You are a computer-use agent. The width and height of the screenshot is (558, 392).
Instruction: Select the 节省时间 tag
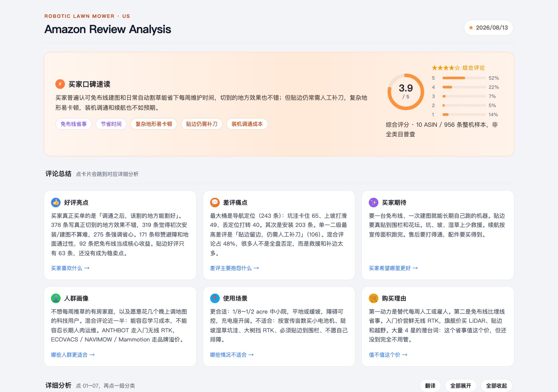point(111,124)
